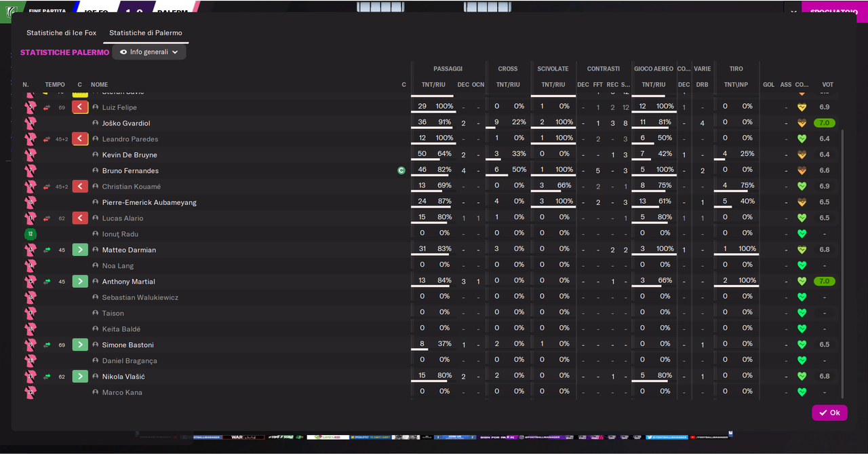Select the red chevron badge for Leandro Paredes
Viewport: 868px width, 454px height.
pos(80,139)
